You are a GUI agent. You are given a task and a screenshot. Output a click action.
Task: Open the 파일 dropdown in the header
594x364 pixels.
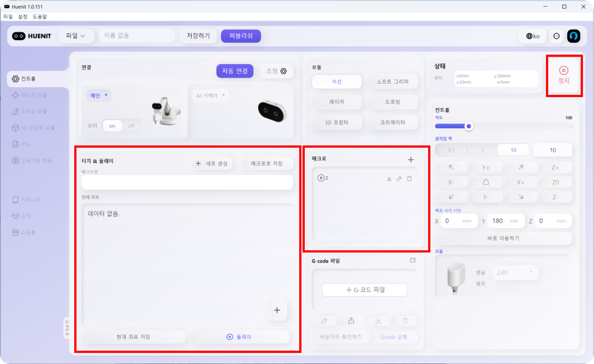pyautogui.click(x=75, y=36)
